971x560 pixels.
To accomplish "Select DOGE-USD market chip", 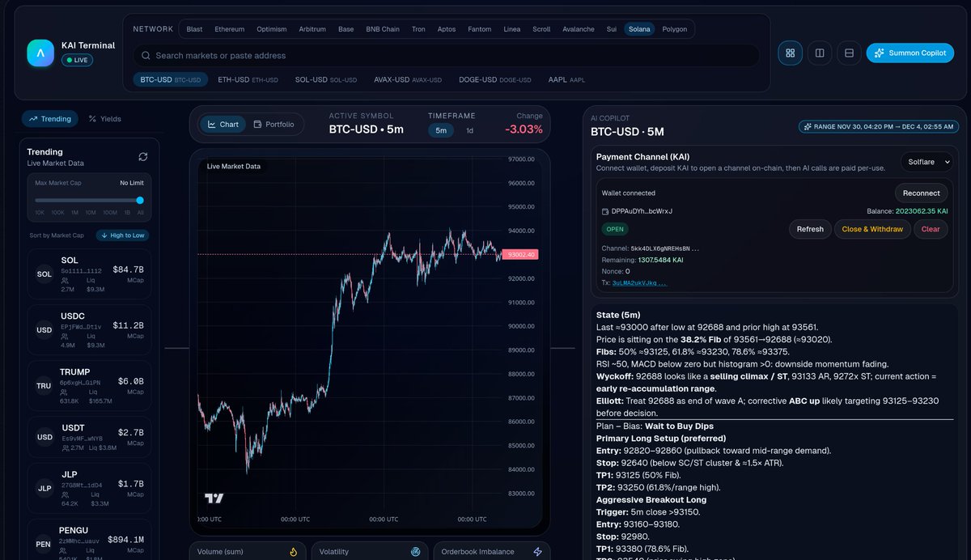I will pyautogui.click(x=495, y=80).
